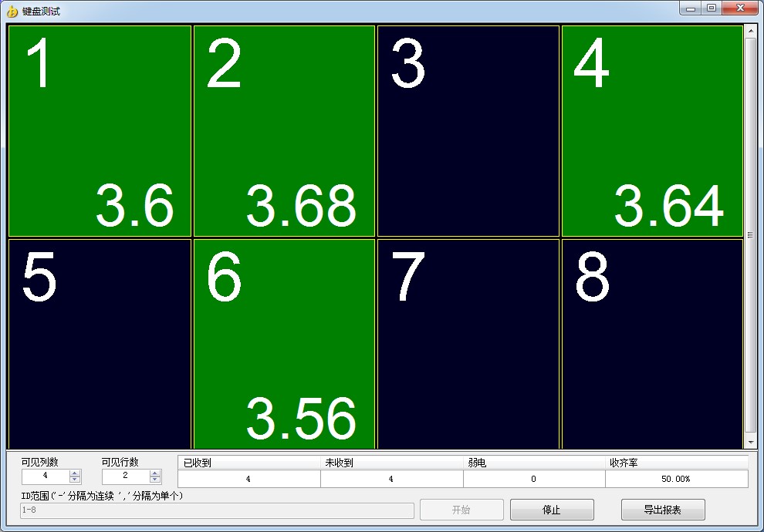Viewport: 764px width, 532px height.
Task: Click the vertical scrollbar up arrow
Action: tap(750, 31)
